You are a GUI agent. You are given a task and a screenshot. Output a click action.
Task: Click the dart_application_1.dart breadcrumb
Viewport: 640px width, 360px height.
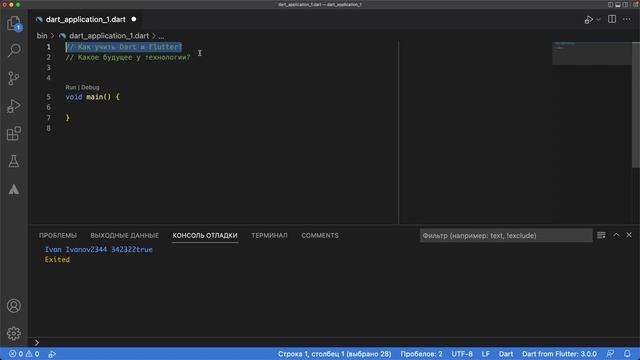coord(109,36)
